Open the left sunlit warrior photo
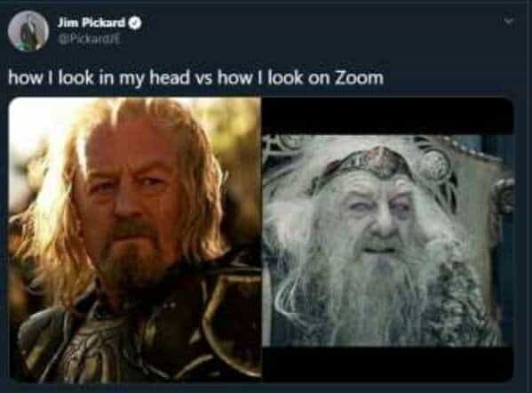 click(135, 240)
